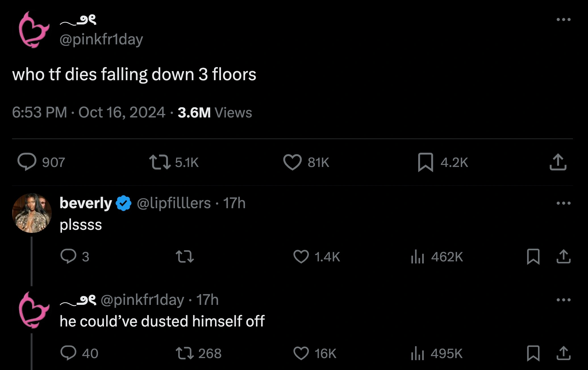The image size is (588, 370).
Task: Open more options on "dusted himself off" reply
Action: coord(564,300)
